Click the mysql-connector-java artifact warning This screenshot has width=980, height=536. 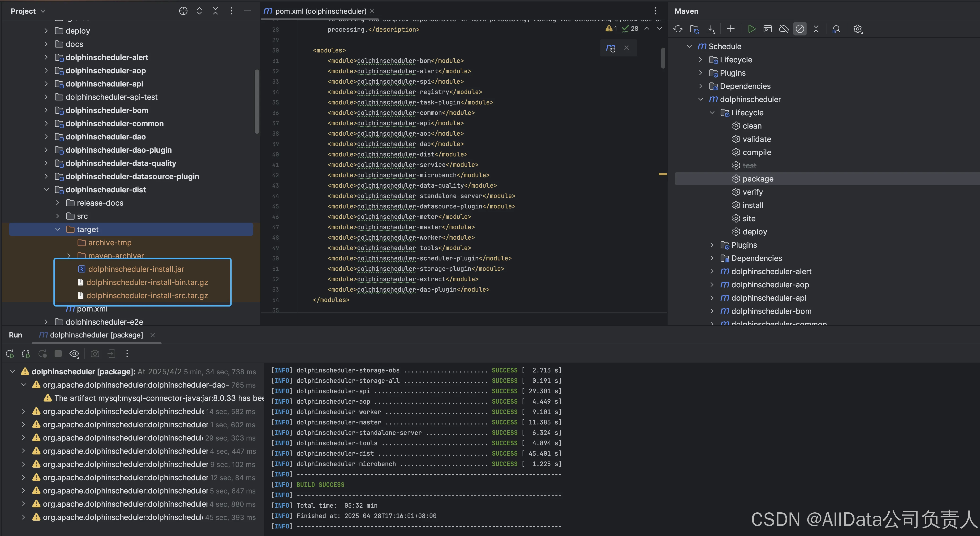tap(154, 398)
